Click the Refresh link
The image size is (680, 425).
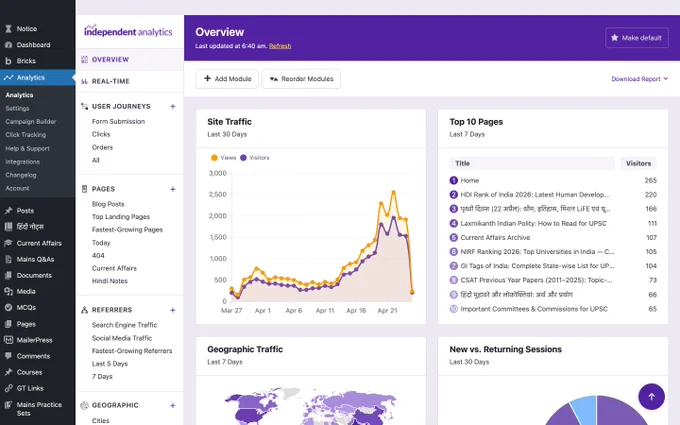point(280,46)
